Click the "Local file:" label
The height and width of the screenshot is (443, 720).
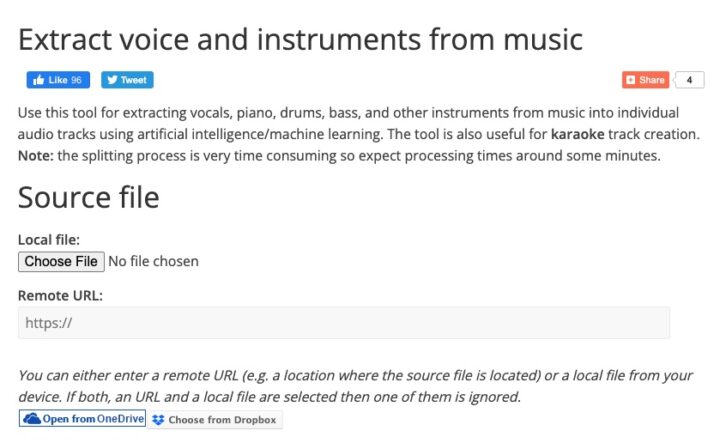point(48,240)
